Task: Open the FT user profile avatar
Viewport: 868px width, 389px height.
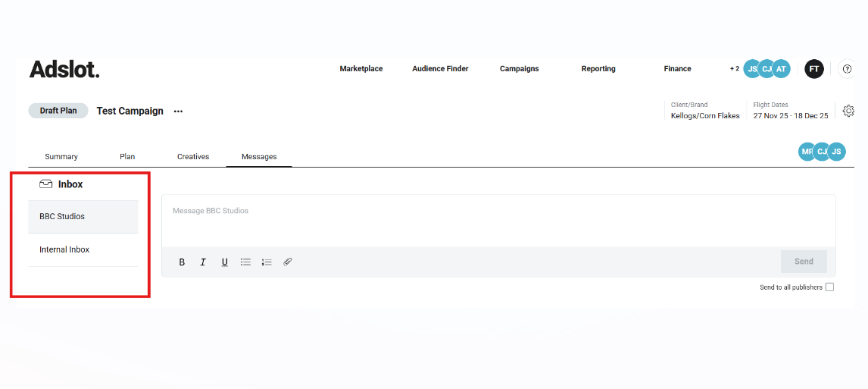Action: [x=813, y=69]
